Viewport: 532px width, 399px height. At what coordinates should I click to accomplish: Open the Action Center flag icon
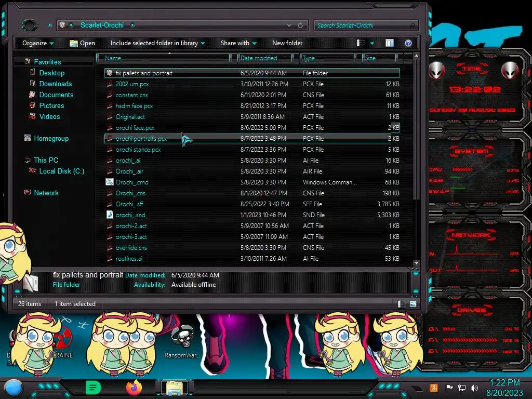point(449,388)
